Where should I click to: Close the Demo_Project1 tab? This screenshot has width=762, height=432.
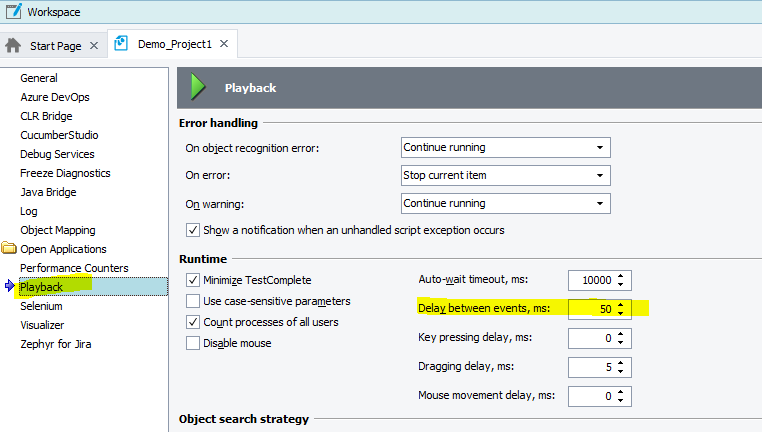tap(224, 45)
